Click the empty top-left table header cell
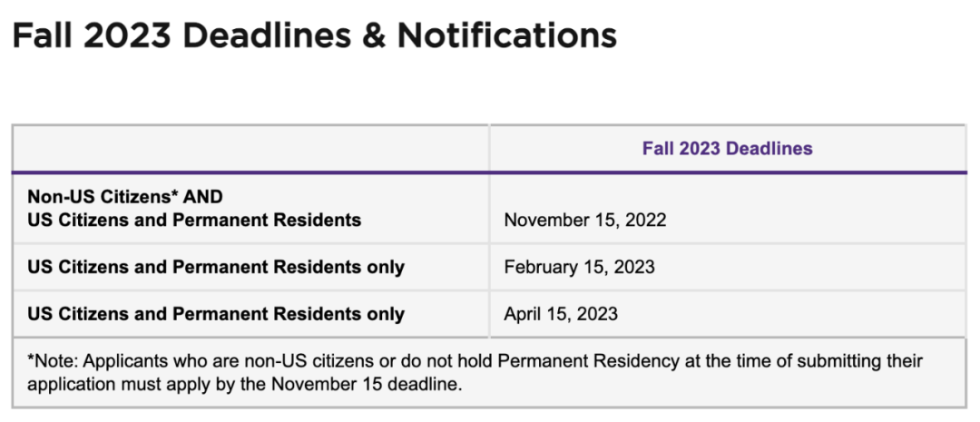Image resolution: width=980 pixels, height=422 pixels. click(250, 148)
